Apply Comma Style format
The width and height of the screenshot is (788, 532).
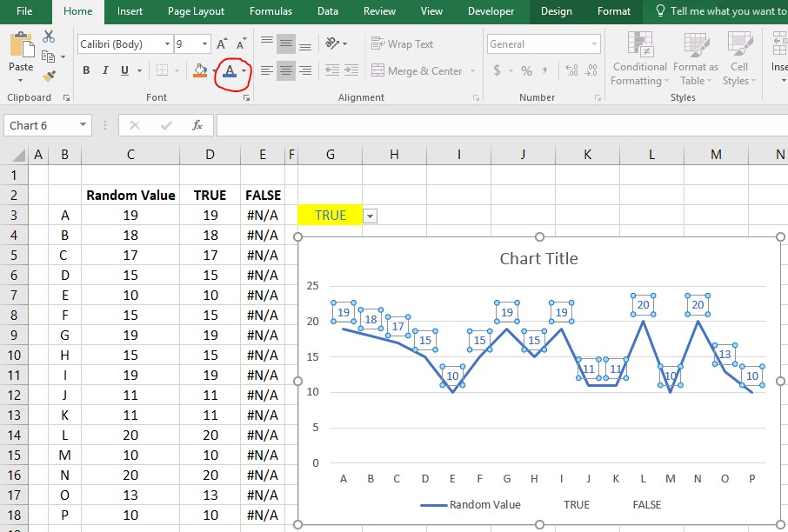pos(544,70)
